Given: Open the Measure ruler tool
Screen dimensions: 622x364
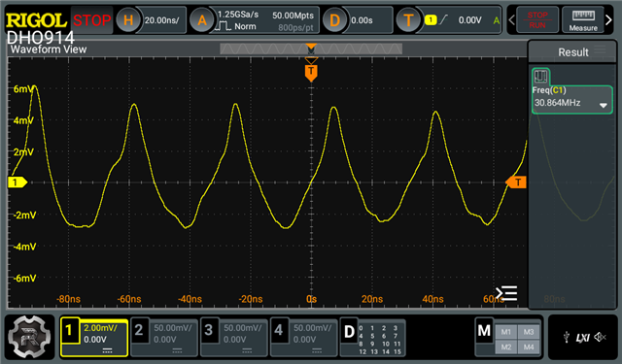Looking at the screenshot, I should 583,19.
